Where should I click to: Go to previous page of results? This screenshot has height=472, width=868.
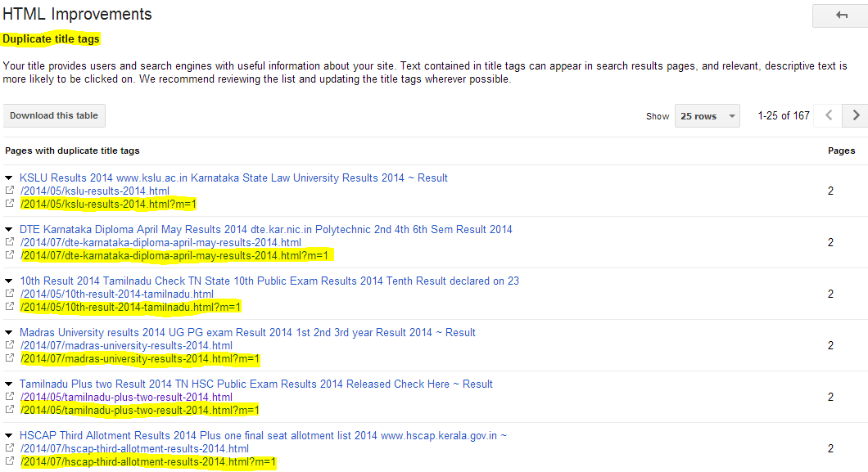click(828, 115)
